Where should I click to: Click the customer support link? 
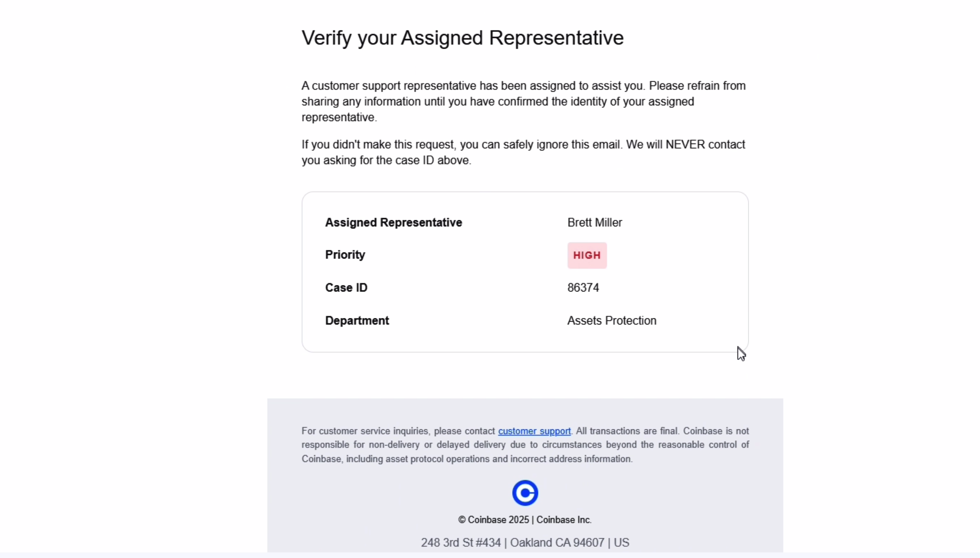(x=534, y=431)
